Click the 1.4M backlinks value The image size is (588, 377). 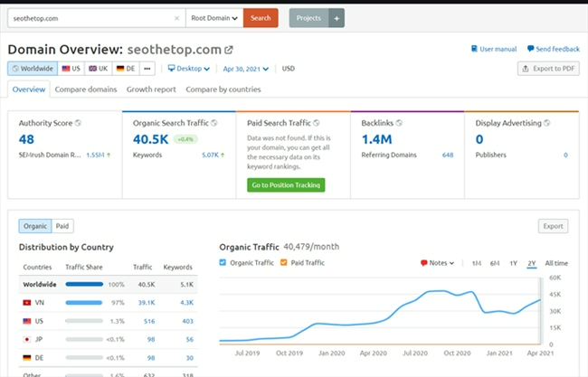(376, 139)
